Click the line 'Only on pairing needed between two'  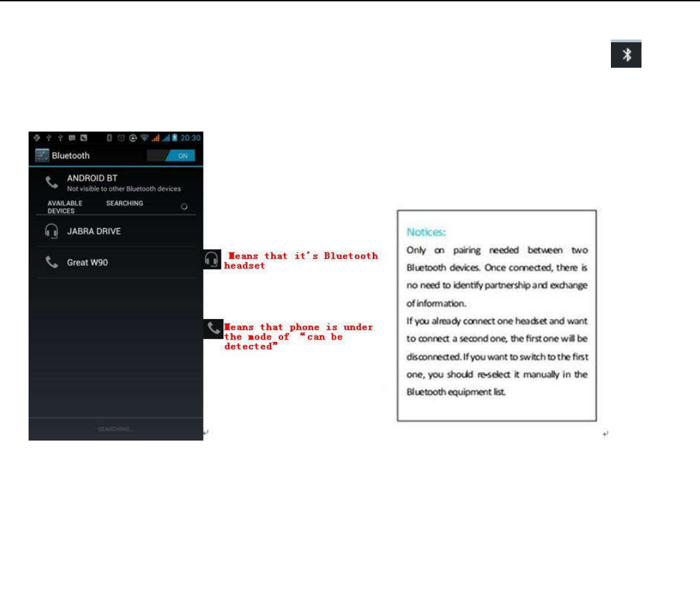tap(497, 251)
